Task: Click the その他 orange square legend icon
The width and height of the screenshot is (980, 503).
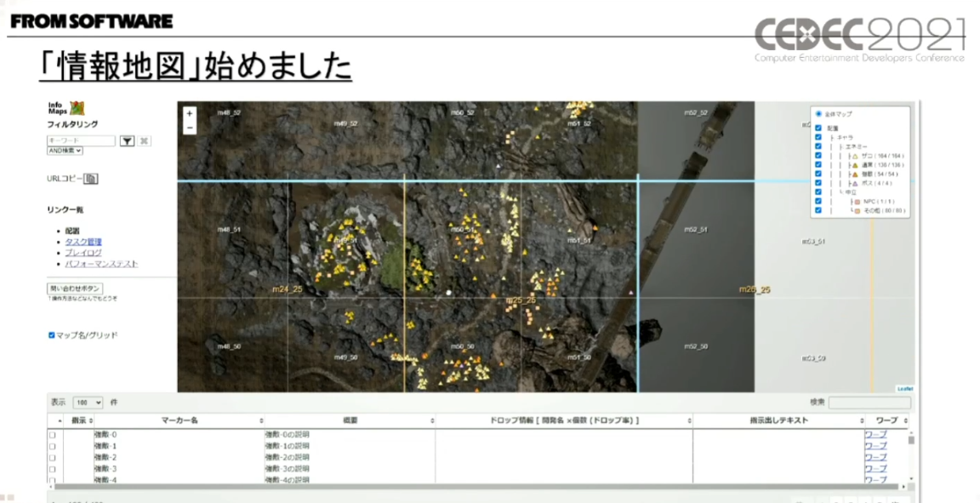Action: 857,211
